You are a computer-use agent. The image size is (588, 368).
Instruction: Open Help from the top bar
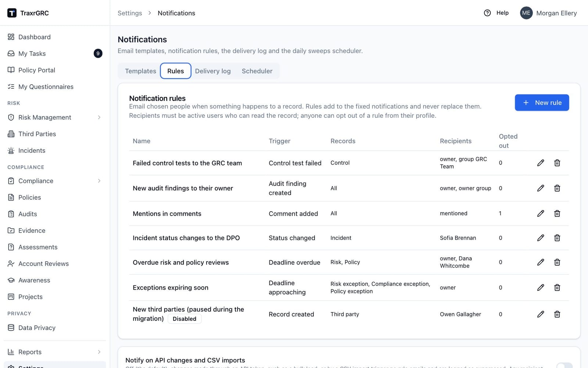click(x=496, y=13)
